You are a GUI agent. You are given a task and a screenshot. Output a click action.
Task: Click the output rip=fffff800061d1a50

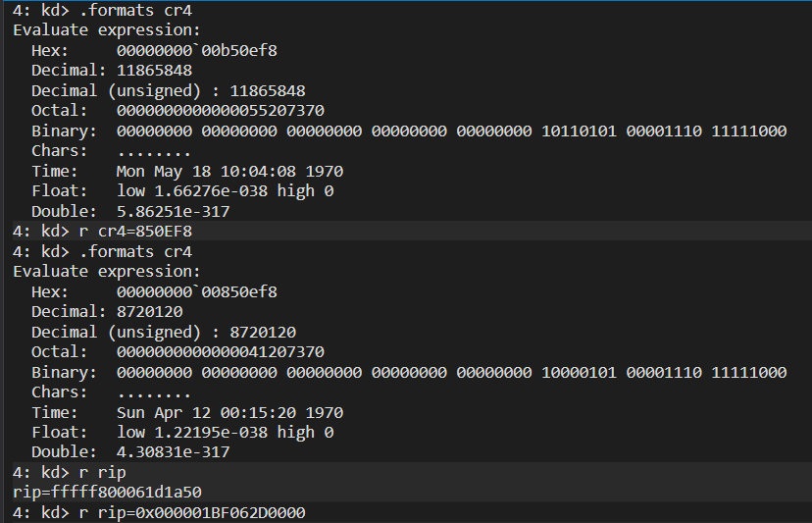107,493
